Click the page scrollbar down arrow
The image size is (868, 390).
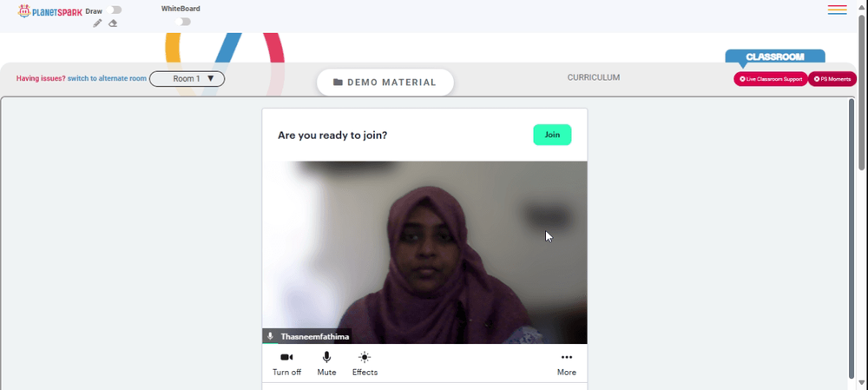[x=862, y=383]
